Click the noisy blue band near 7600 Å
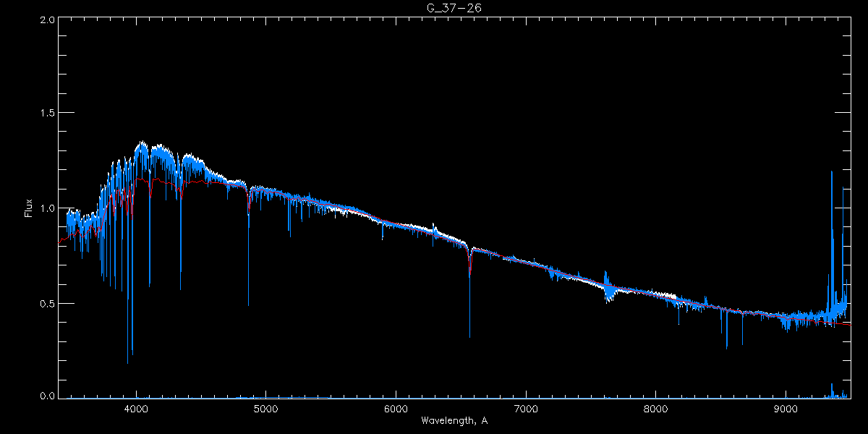 [x=608, y=287]
